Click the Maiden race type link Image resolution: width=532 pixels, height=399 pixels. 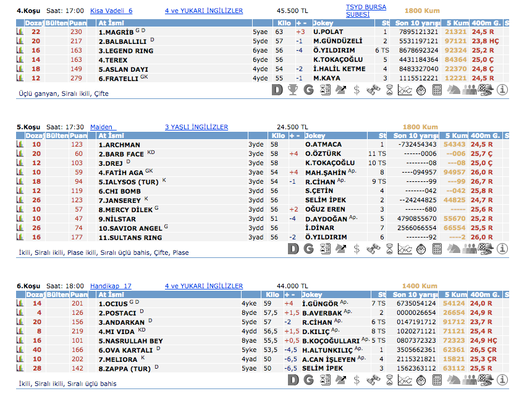103,127
